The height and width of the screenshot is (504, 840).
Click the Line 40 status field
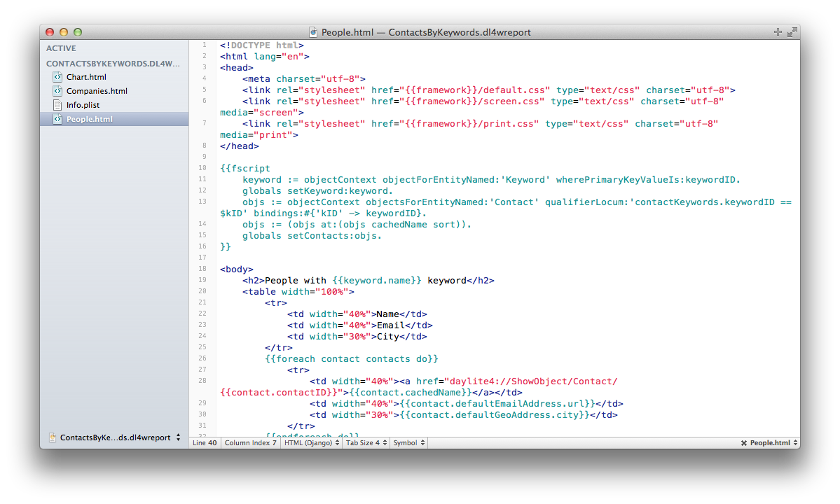[x=205, y=443]
